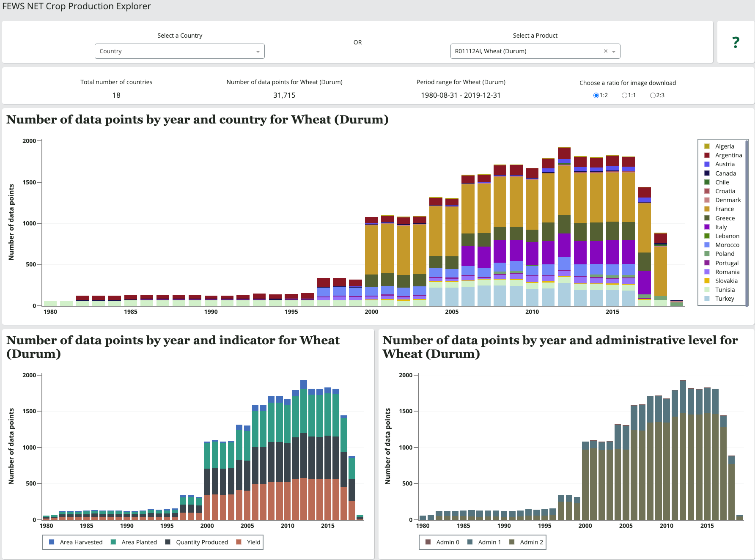Toggle Algeria series in country legend
Image resolution: width=755 pixels, height=560 pixels.
coord(724,146)
